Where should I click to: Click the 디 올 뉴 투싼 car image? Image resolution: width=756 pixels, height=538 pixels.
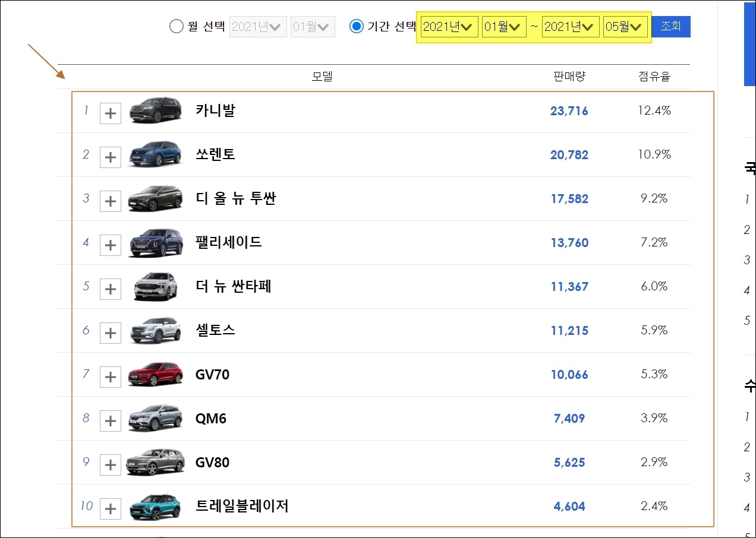pos(155,198)
